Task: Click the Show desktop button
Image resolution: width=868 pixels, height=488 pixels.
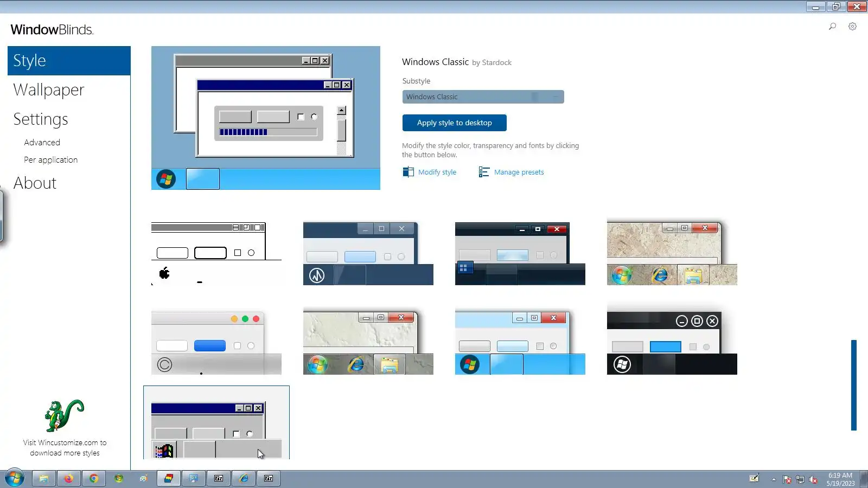Action: click(x=864, y=478)
